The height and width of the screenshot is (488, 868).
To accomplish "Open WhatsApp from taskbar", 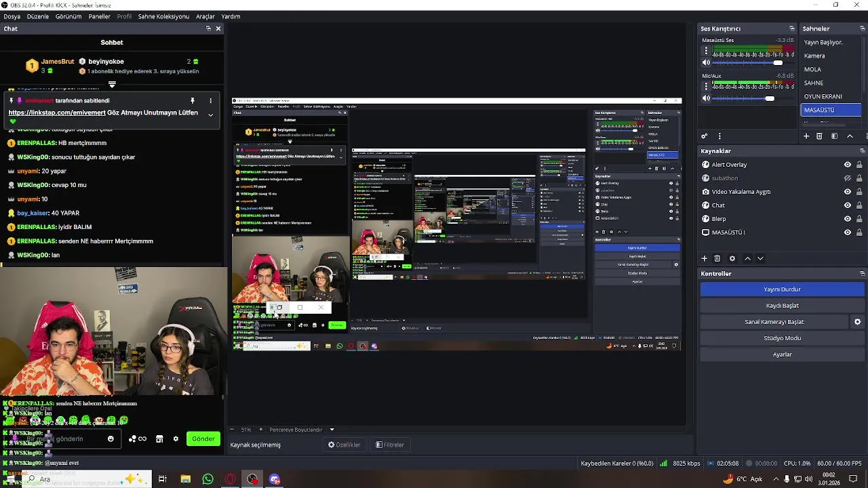I will (x=208, y=479).
